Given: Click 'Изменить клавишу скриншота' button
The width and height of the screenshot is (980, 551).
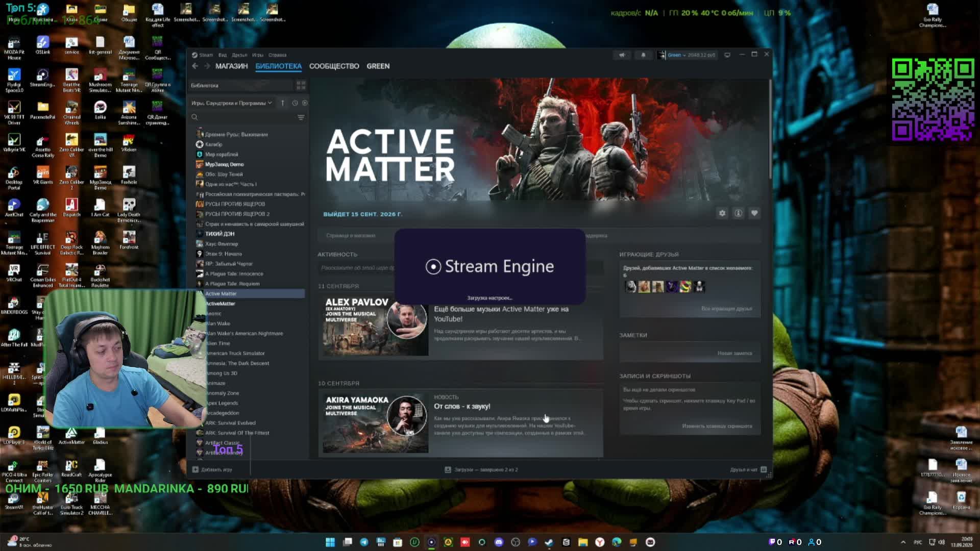Looking at the screenshot, I should [717, 426].
